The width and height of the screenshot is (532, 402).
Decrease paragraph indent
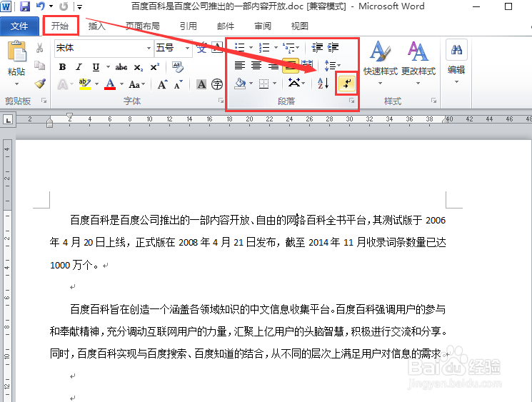pos(317,48)
